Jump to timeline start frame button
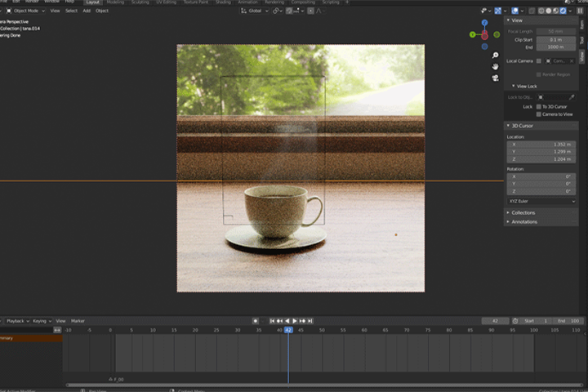 (272, 321)
